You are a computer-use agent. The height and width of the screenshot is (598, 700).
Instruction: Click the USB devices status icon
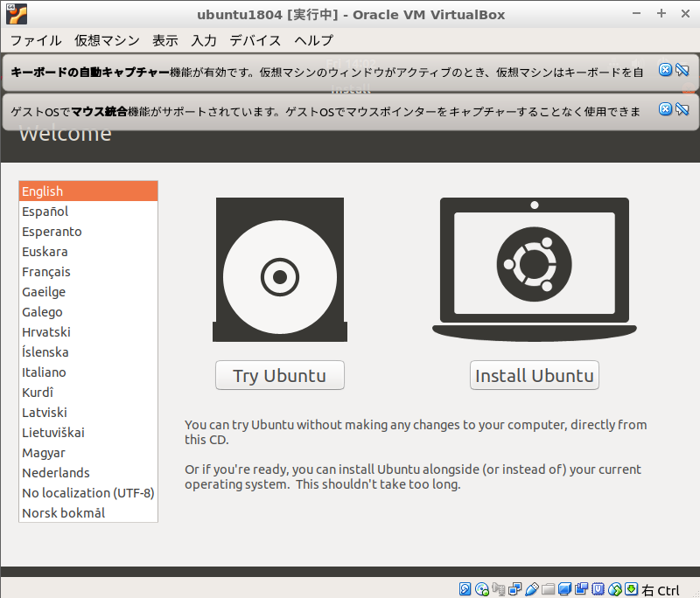click(531, 589)
